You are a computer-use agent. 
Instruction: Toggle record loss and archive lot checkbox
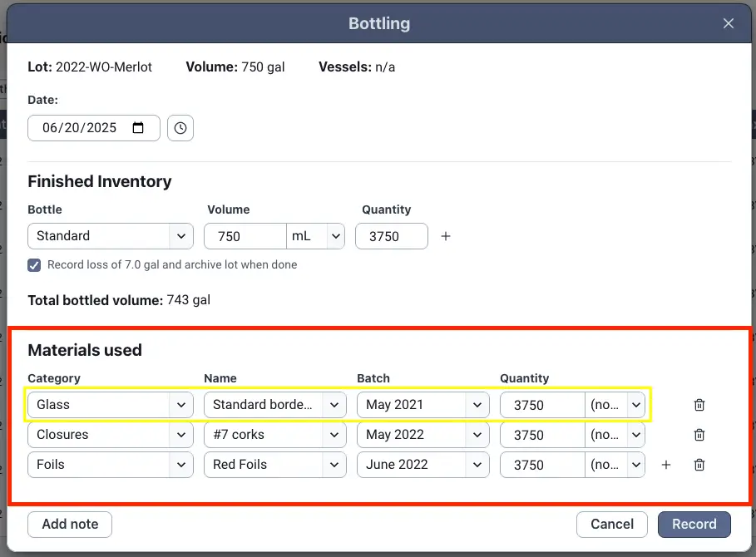(34, 265)
